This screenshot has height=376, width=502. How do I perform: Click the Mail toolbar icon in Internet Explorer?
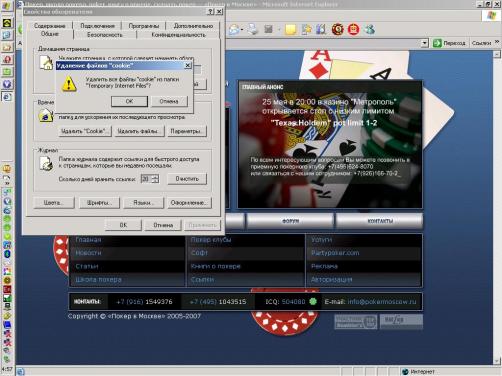[234, 30]
